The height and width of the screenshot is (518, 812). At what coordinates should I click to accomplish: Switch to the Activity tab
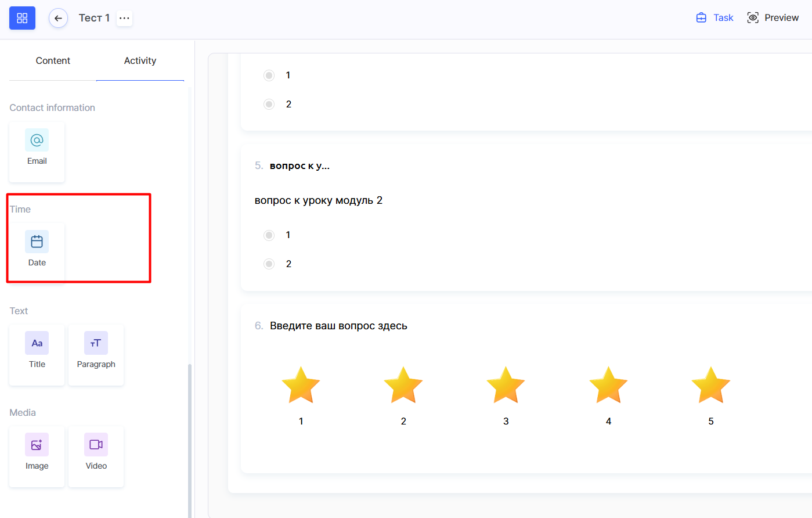click(x=140, y=60)
